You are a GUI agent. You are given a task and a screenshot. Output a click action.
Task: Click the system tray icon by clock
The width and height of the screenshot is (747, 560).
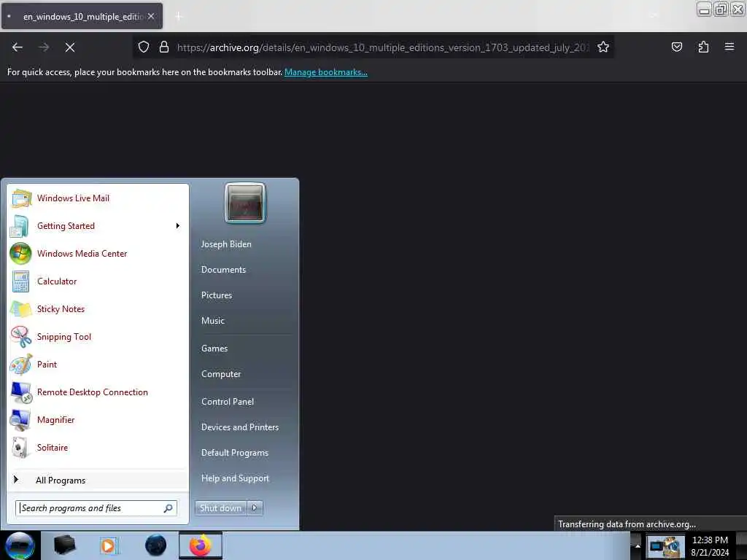tap(665, 546)
